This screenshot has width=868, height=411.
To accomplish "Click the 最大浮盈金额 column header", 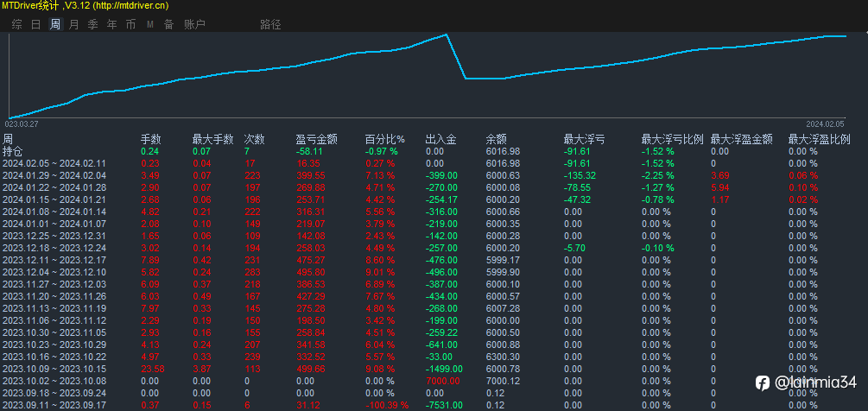I will click(742, 139).
